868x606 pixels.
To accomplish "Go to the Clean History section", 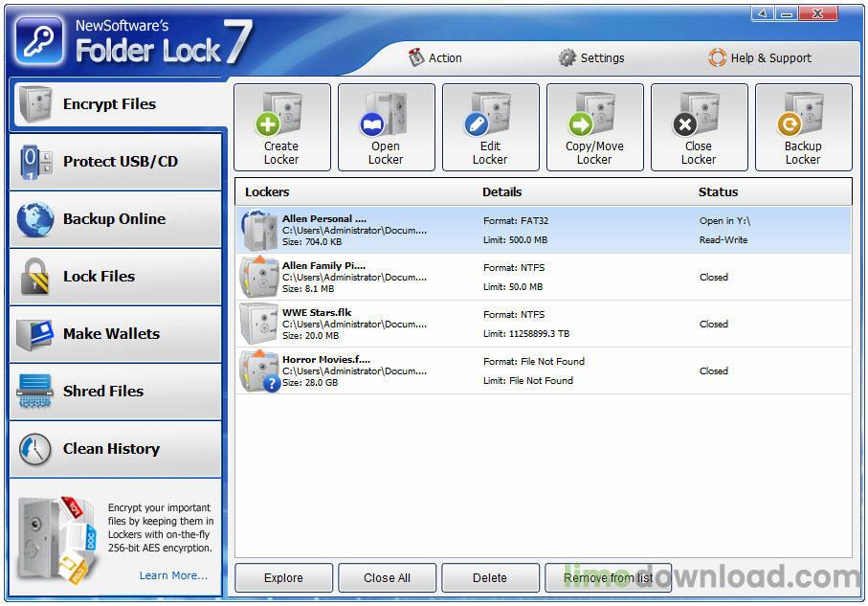I will pos(115,449).
